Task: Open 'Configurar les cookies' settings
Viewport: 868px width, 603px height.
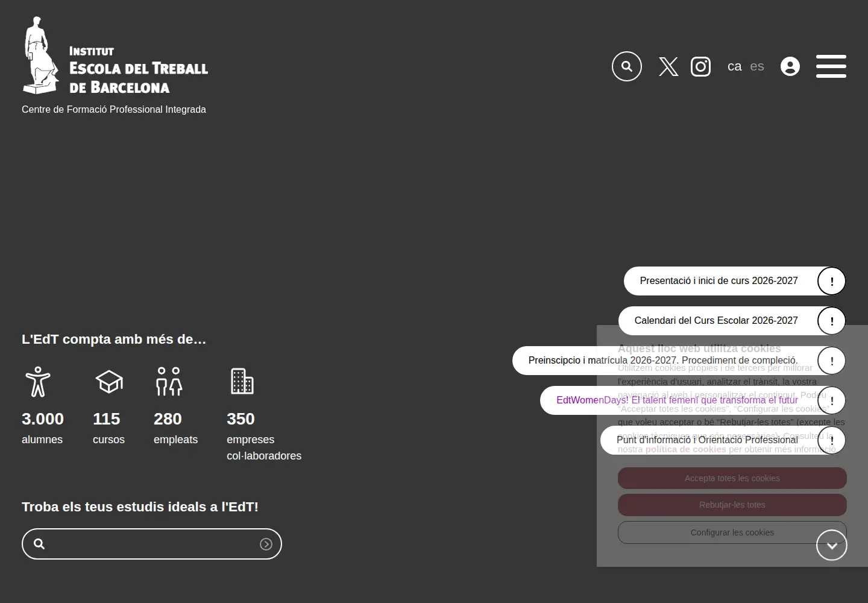Action: tap(732, 532)
